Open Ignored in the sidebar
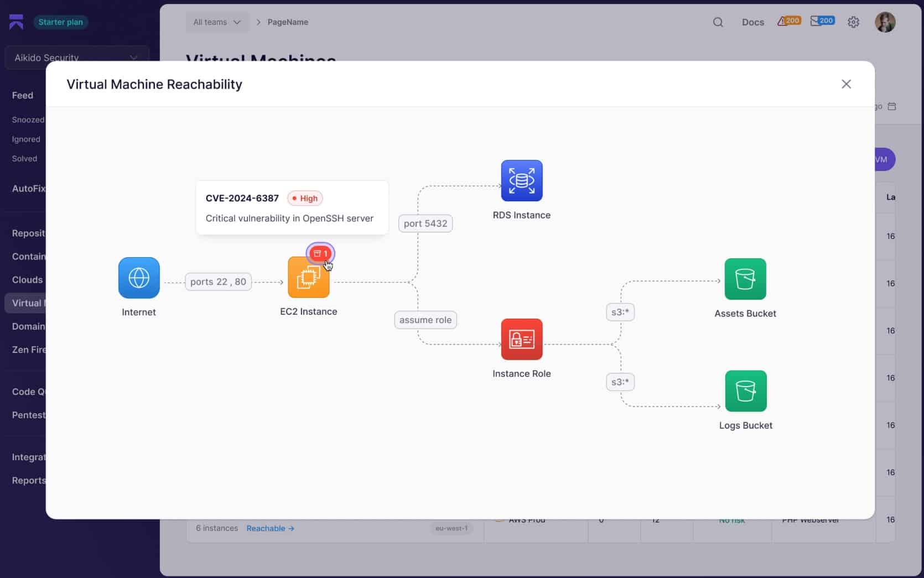The width and height of the screenshot is (924, 578). [x=26, y=139]
